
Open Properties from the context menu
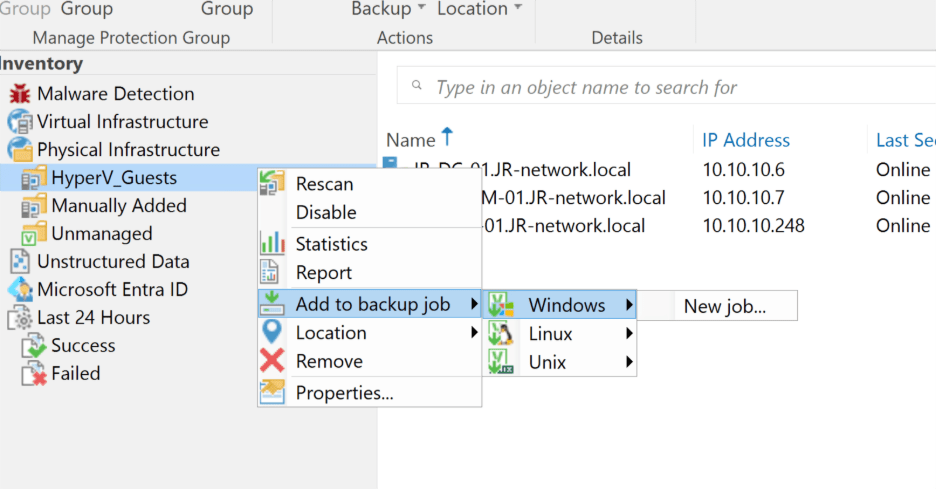pos(344,393)
